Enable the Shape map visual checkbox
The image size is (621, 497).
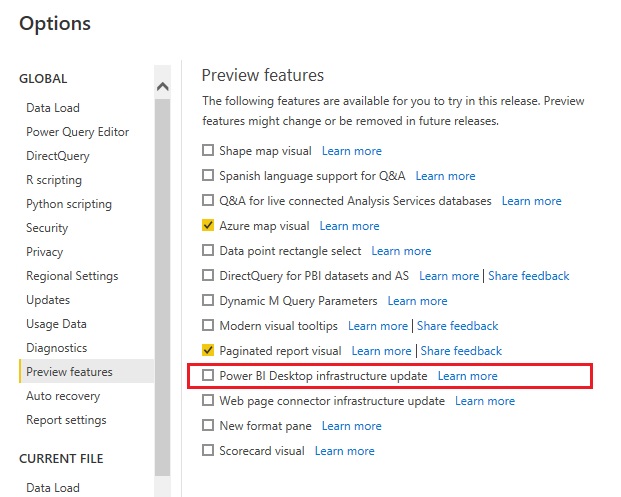tap(208, 150)
